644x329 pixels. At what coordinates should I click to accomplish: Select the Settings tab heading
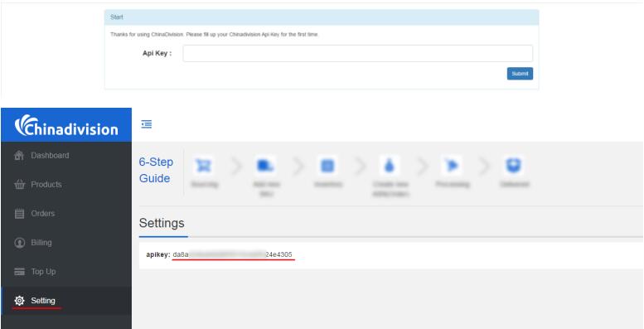point(162,223)
